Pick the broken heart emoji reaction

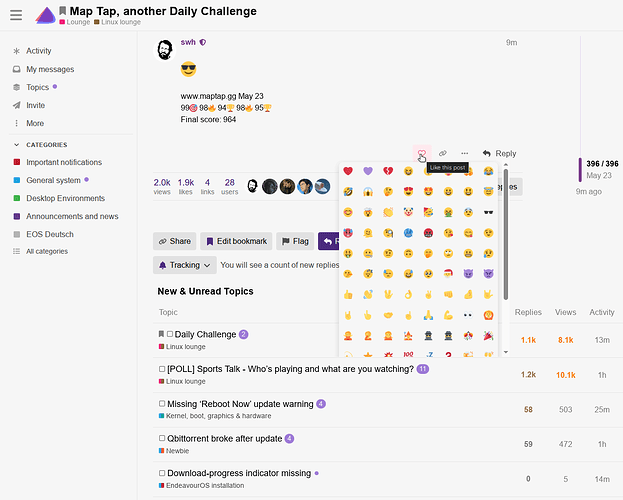point(388,171)
